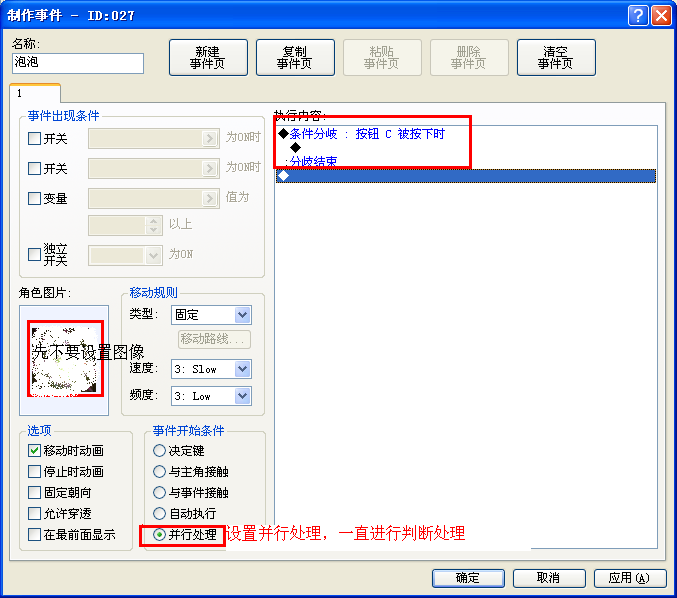Select 并行处理 trigger radio button
Screen dimensions: 677x598
click(x=159, y=535)
